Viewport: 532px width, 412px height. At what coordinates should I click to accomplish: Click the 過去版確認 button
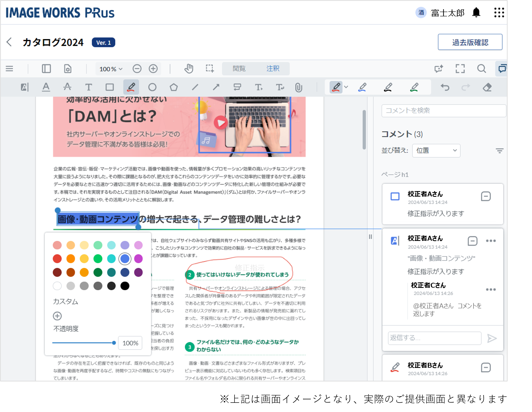pyautogui.click(x=470, y=42)
